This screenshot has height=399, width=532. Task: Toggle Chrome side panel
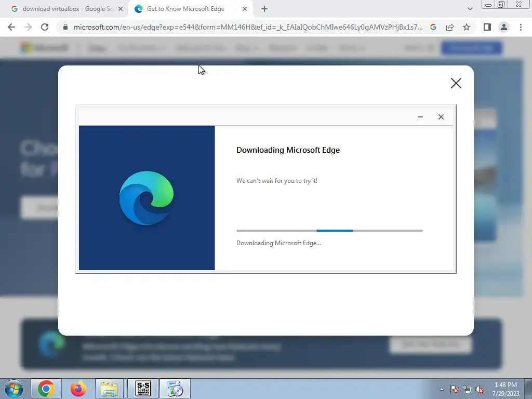tap(487, 27)
